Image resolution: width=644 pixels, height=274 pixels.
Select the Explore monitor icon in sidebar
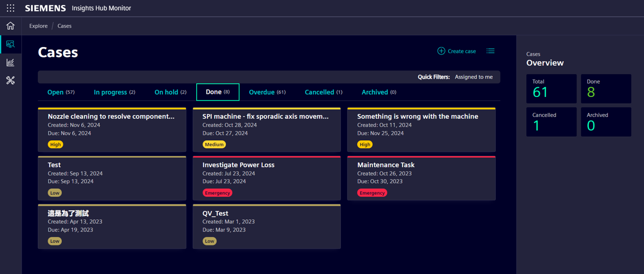click(10, 44)
